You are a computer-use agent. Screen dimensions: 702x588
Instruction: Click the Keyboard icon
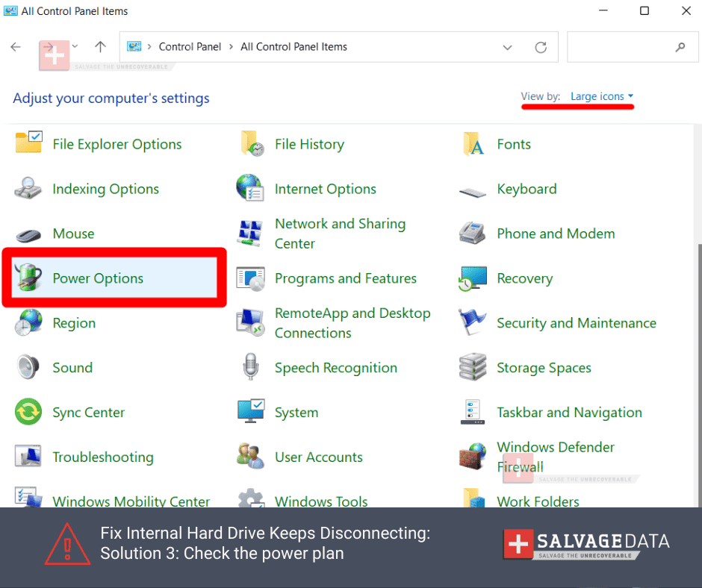coord(473,193)
